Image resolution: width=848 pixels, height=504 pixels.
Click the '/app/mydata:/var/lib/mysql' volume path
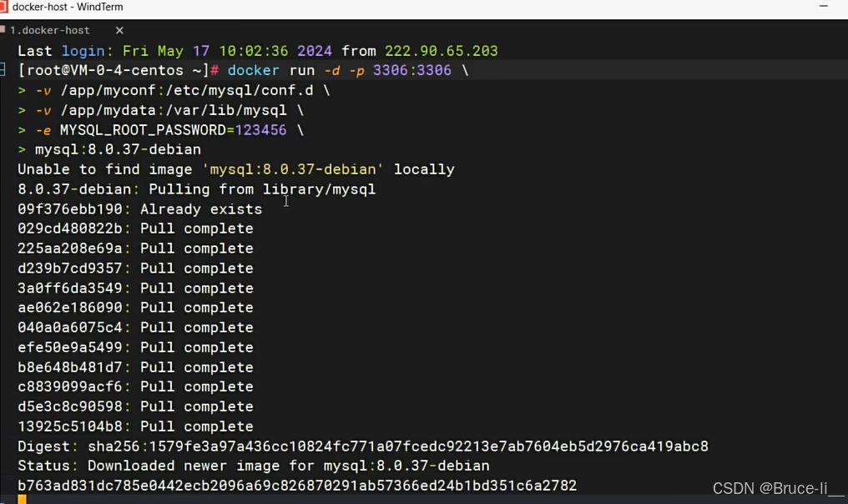(174, 110)
